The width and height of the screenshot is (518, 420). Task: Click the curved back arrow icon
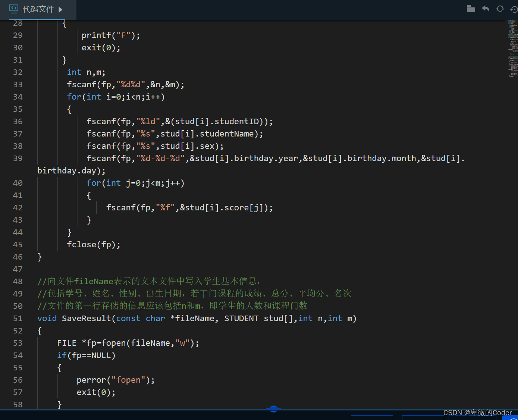tap(486, 9)
